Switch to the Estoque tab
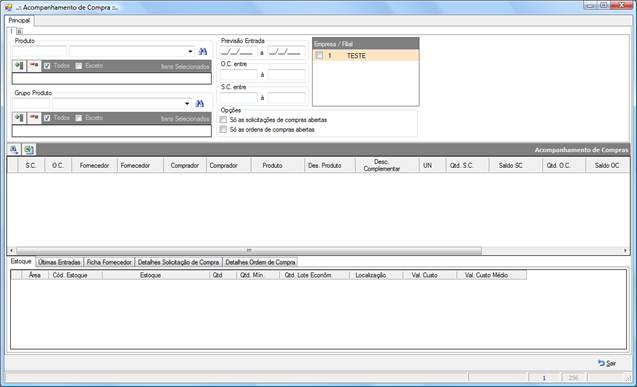The image size is (637, 387). point(21,262)
